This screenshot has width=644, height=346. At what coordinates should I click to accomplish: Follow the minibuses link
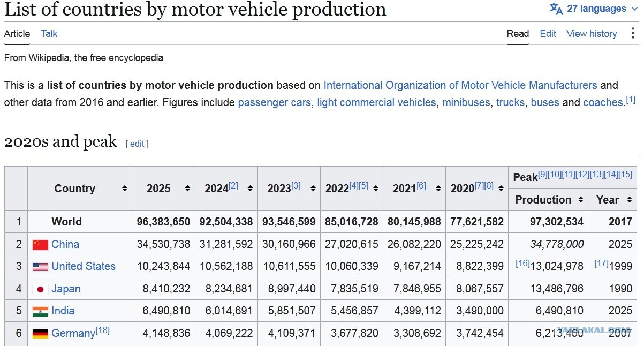466,102
